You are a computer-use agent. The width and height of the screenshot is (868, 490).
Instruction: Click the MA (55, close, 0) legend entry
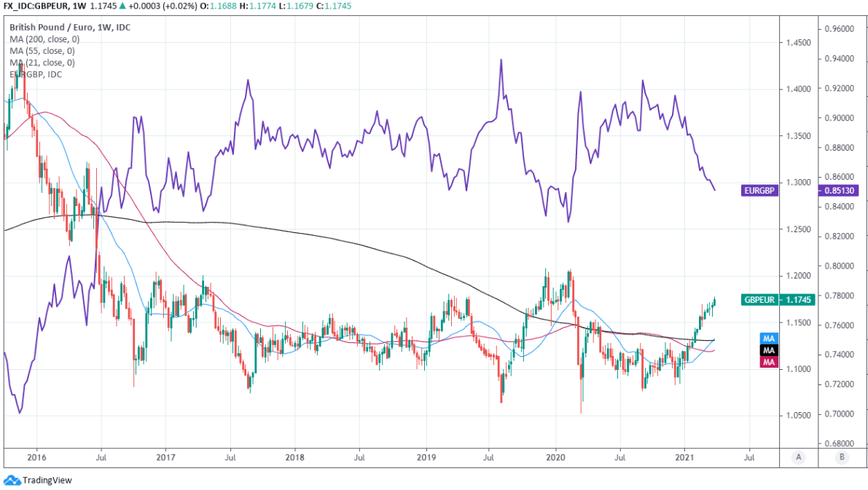[x=42, y=51]
